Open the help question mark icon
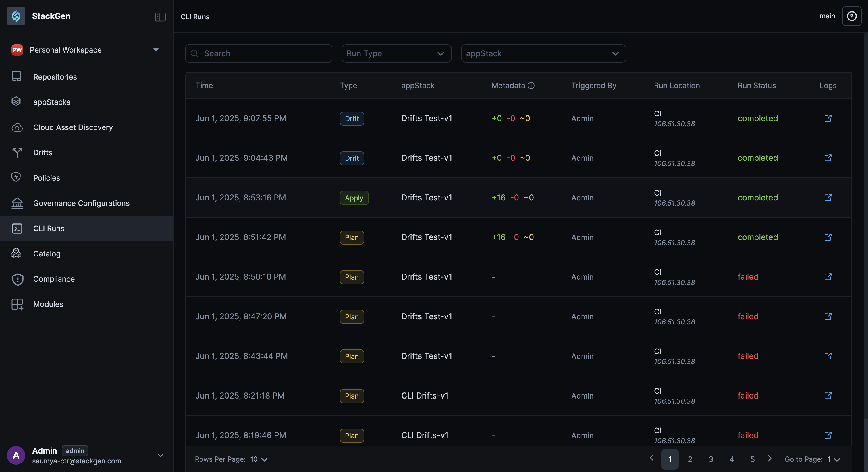 click(x=852, y=16)
